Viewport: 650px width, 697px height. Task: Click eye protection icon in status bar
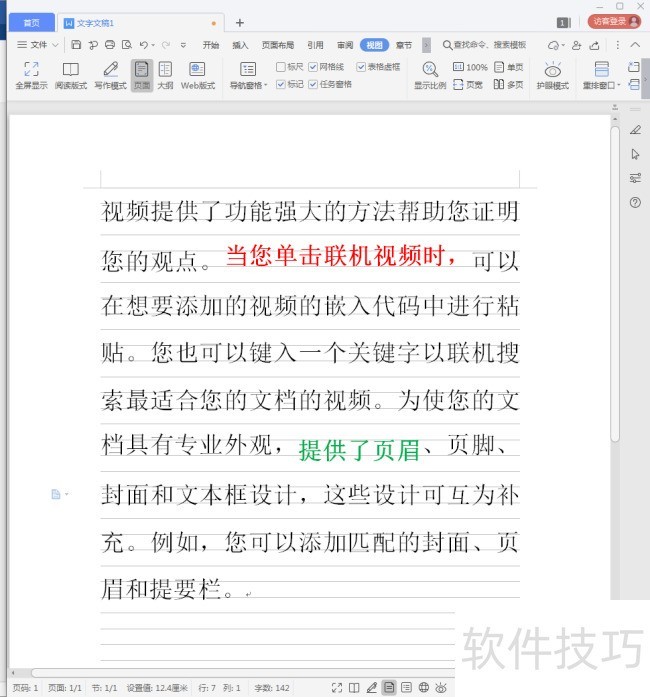(x=441, y=688)
